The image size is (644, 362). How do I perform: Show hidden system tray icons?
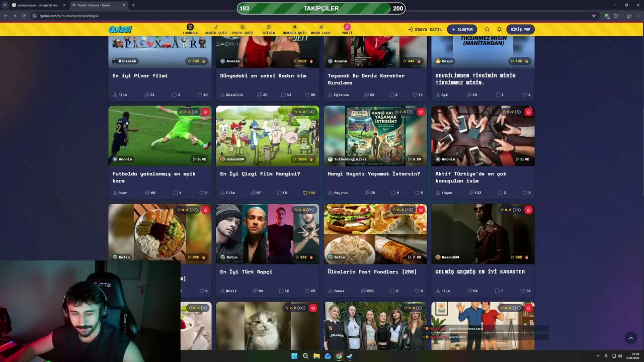pos(598,356)
